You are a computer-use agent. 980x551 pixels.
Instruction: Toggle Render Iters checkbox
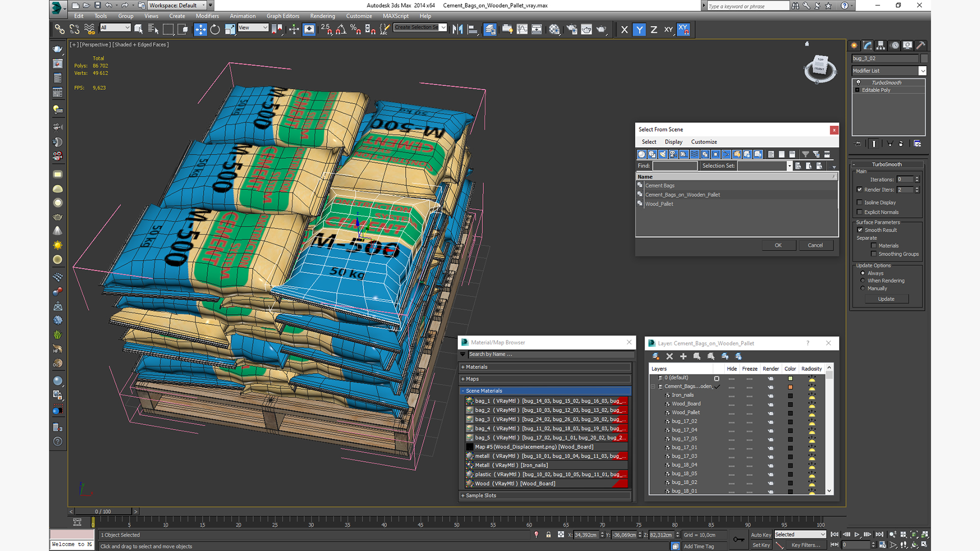point(860,189)
